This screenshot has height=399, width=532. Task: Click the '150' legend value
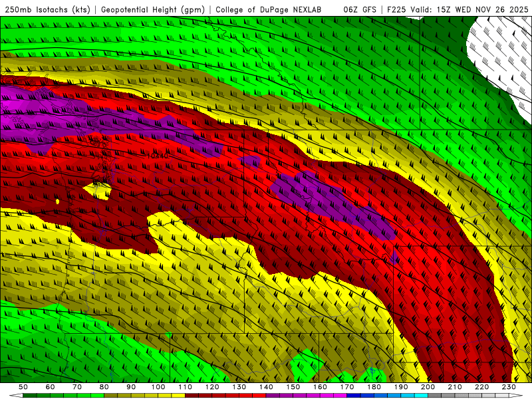[x=293, y=387]
